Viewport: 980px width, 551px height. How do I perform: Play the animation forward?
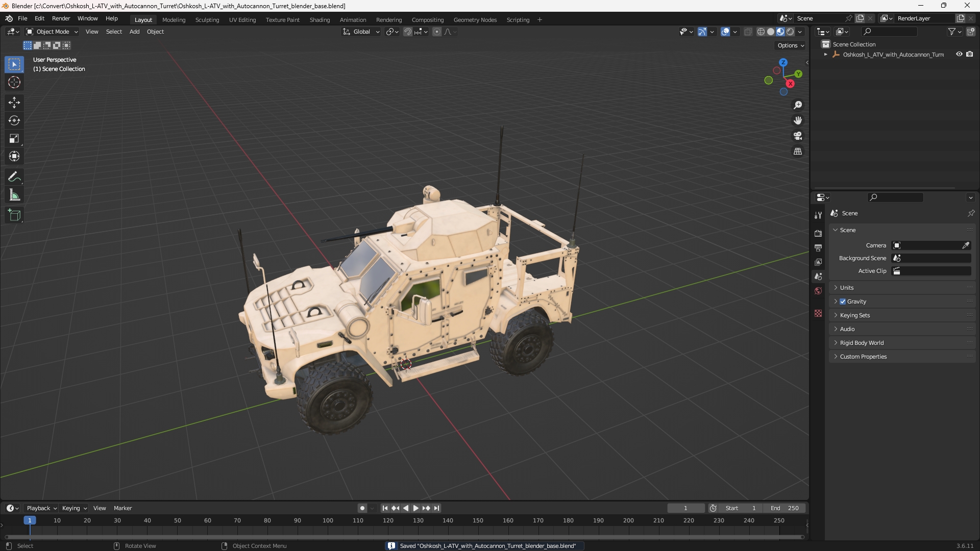click(x=415, y=508)
